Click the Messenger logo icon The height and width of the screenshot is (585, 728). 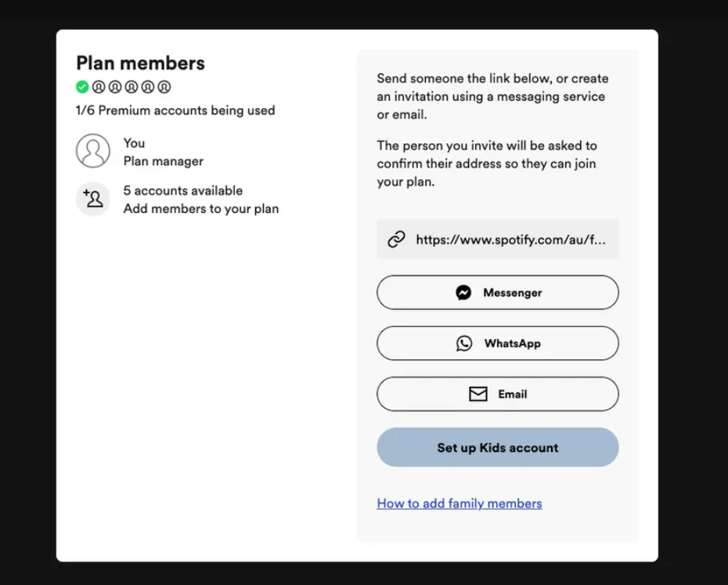coord(463,292)
